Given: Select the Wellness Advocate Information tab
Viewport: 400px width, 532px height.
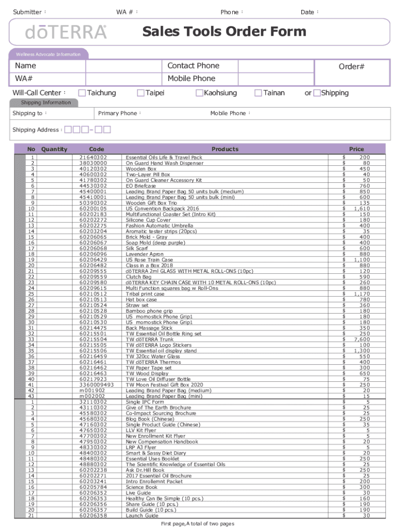Looking at the screenshot, I should (48, 54).
